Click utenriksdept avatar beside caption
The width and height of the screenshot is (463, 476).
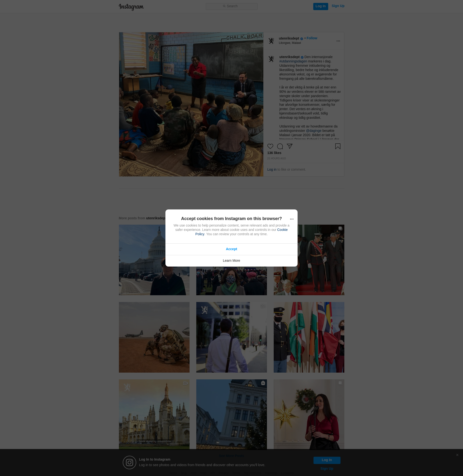pyautogui.click(x=271, y=59)
